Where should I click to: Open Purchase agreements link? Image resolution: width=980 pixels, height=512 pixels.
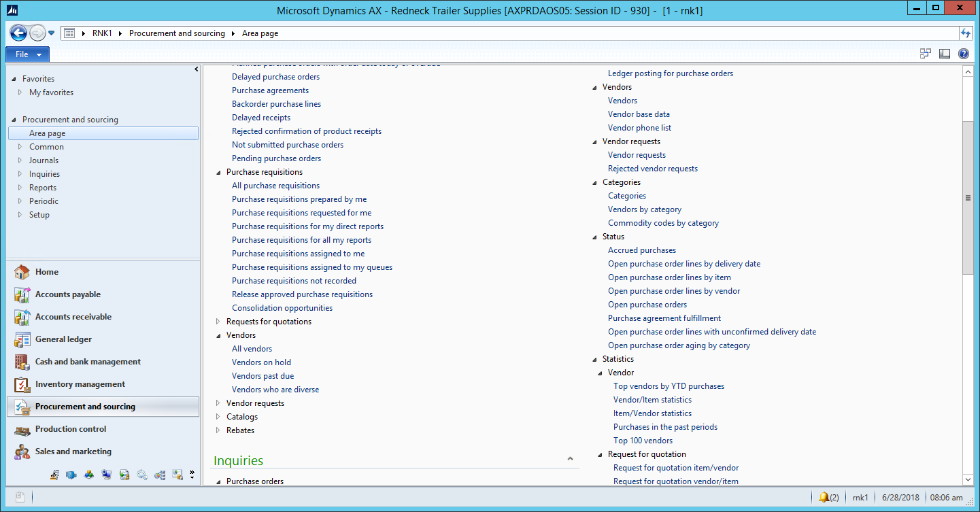270,90
